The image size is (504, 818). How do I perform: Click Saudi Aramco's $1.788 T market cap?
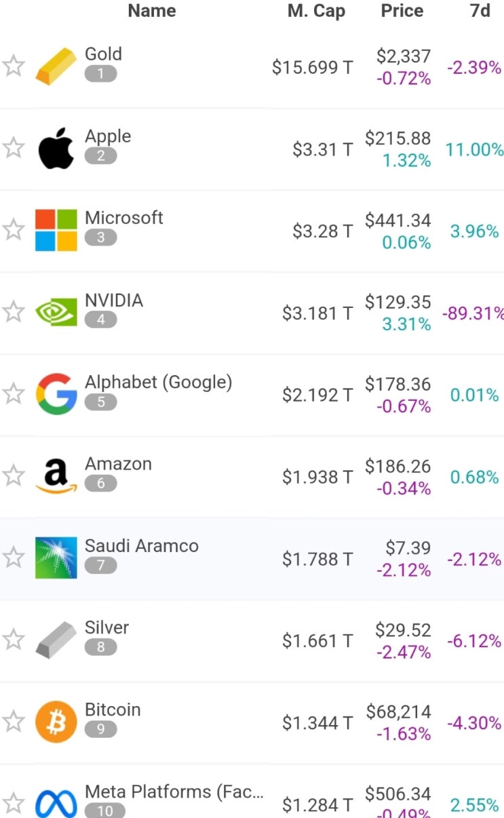[x=317, y=559]
